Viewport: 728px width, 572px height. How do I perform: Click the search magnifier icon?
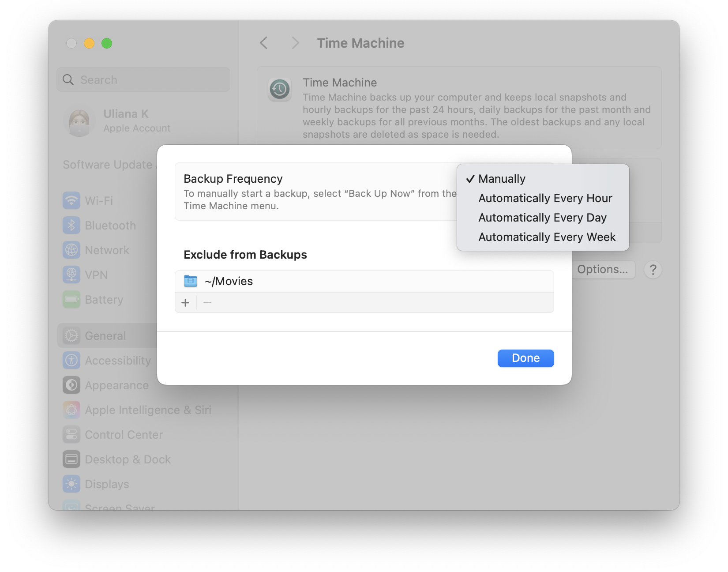point(68,80)
